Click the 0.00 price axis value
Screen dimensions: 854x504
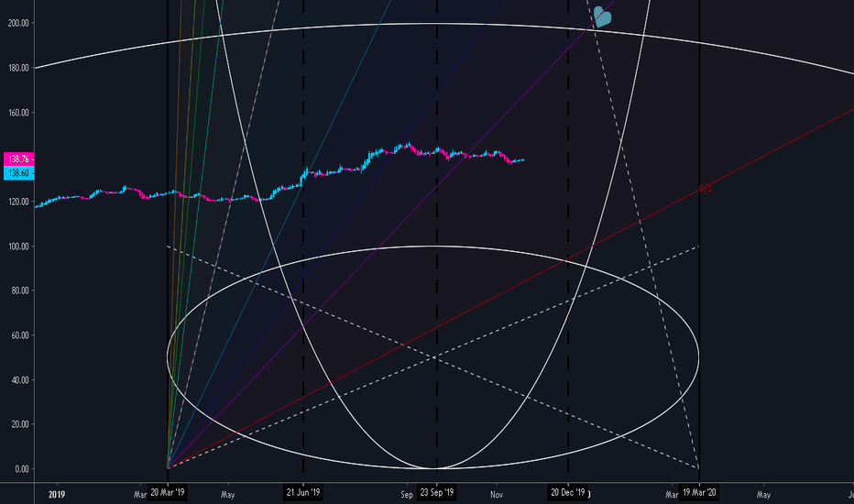point(22,468)
